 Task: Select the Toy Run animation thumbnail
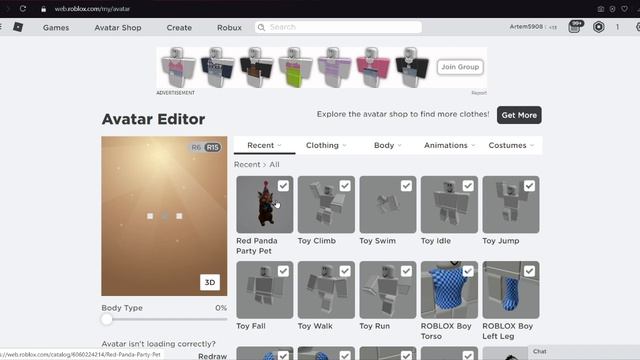pos(388,290)
